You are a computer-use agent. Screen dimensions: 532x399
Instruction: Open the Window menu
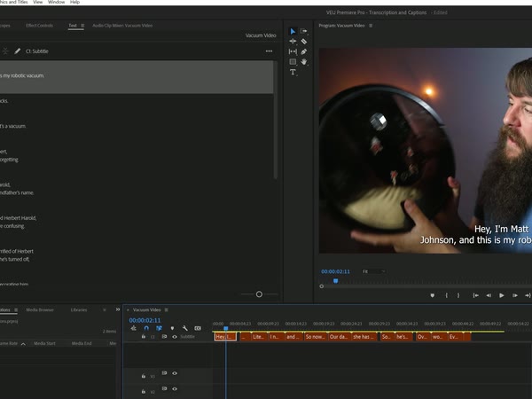tap(56, 2)
